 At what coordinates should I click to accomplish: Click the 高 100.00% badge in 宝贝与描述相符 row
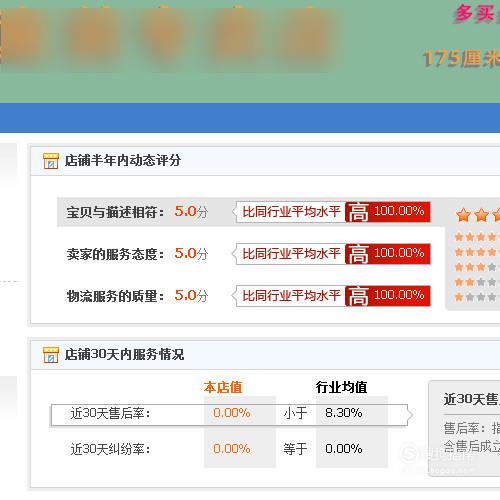(388, 212)
